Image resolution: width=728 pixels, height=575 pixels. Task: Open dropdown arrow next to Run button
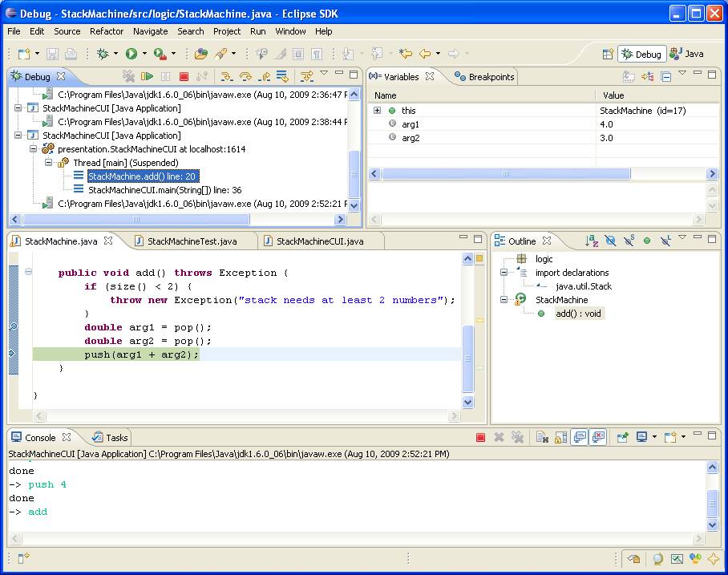(x=144, y=54)
